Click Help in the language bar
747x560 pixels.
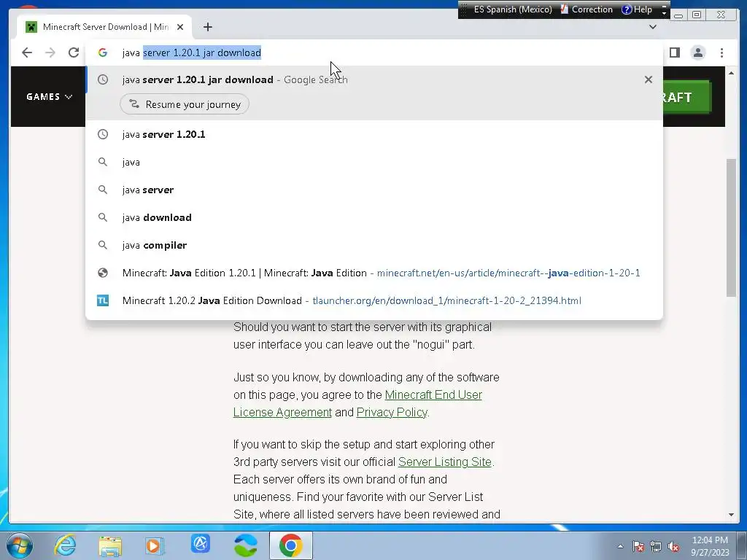pos(637,9)
